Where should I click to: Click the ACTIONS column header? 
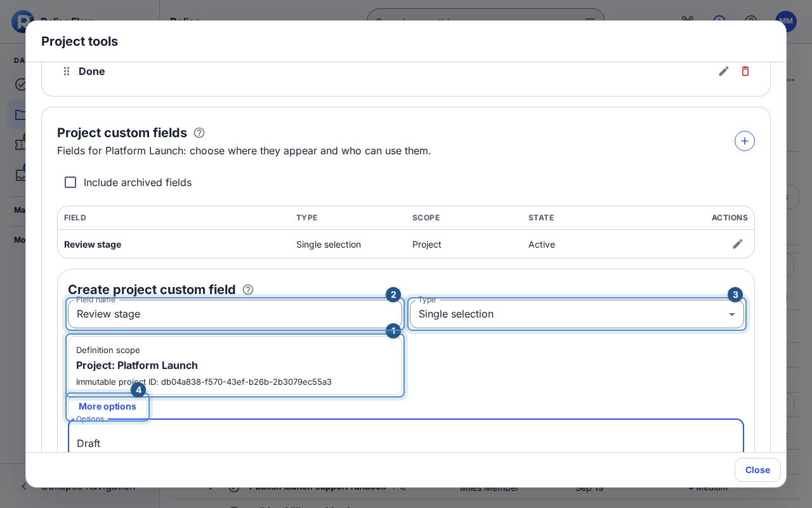730,218
